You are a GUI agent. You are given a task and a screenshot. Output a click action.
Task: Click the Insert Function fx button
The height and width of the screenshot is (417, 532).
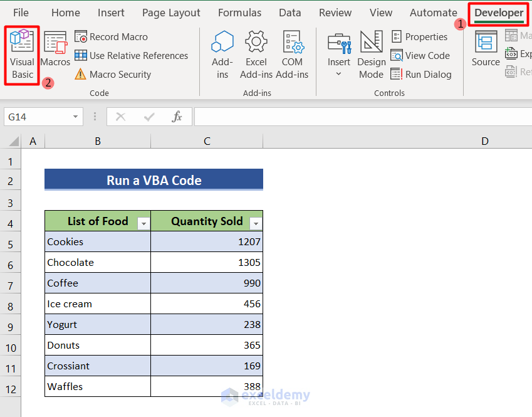tap(177, 117)
